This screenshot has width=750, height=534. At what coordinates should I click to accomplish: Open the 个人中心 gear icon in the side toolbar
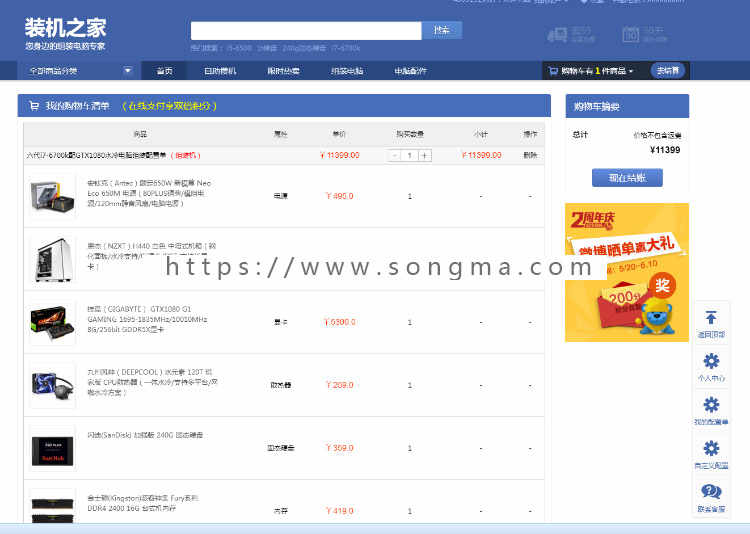pos(711,361)
